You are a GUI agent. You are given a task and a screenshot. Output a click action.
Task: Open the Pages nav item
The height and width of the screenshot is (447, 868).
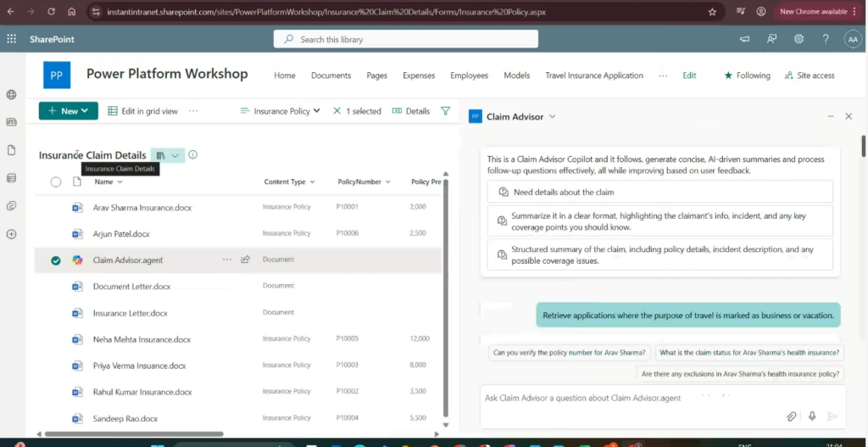[377, 75]
